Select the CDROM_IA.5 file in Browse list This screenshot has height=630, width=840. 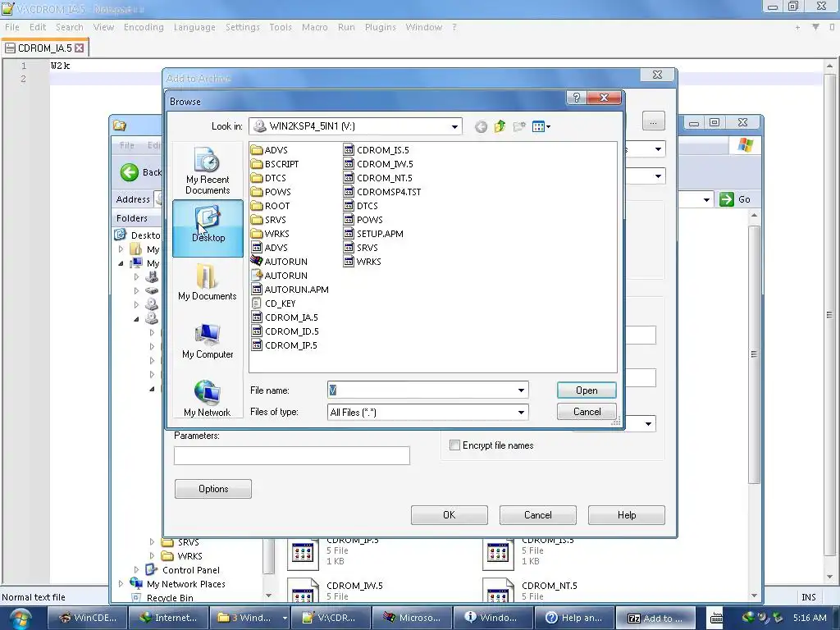pyautogui.click(x=285, y=317)
